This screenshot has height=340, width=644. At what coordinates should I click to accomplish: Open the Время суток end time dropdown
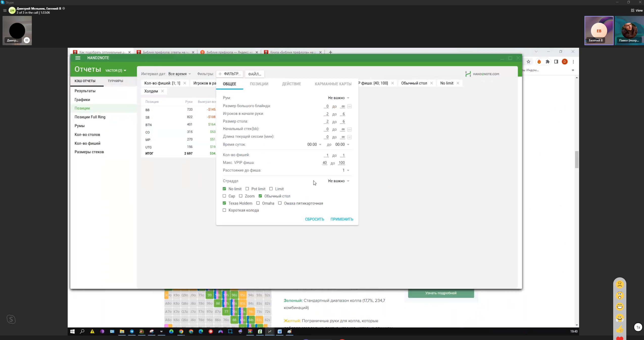342,144
